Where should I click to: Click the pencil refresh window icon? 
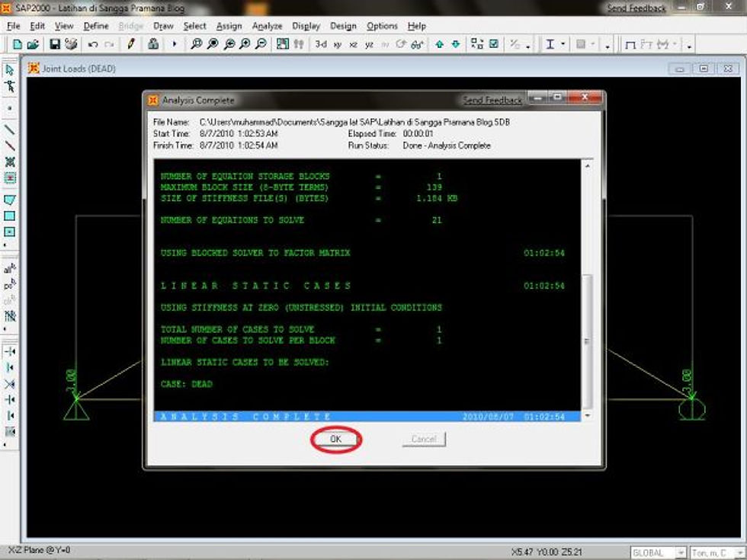(131, 44)
